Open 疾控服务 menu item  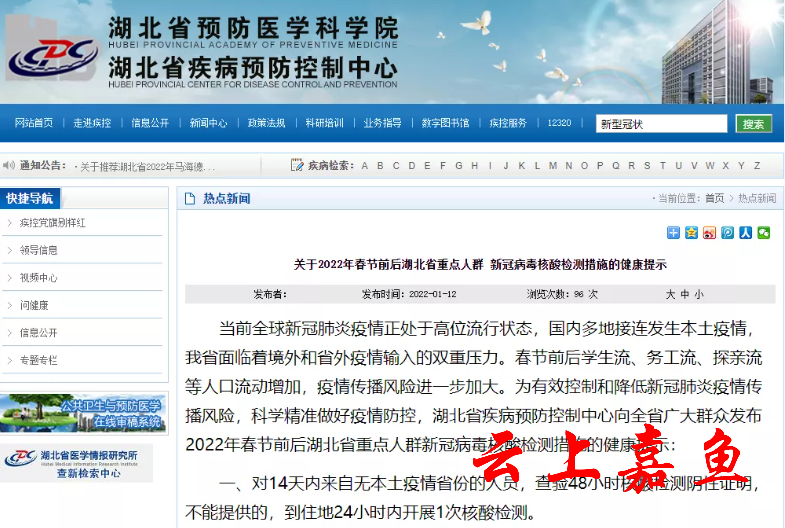click(508, 123)
